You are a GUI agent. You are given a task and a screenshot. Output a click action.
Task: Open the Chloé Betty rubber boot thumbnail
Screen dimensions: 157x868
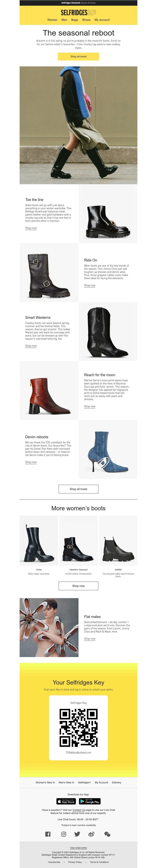pyautogui.click(x=39, y=541)
